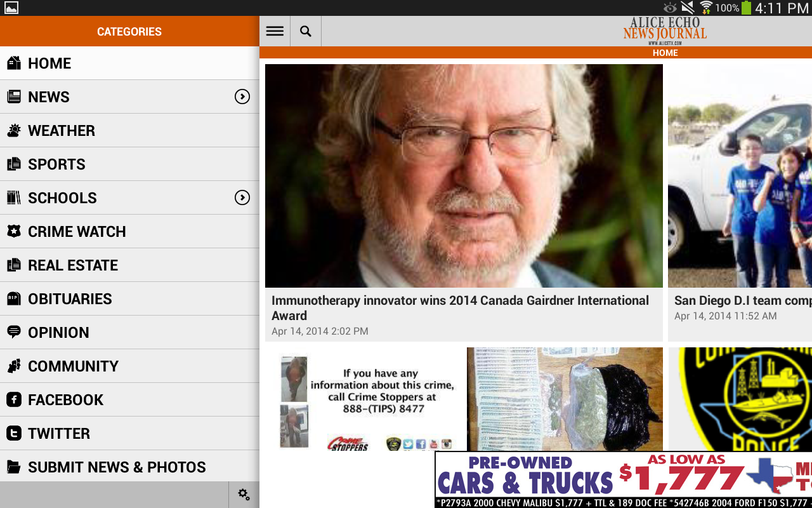
Task: Tap the 4:11 PM clock
Action: click(x=782, y=8)
